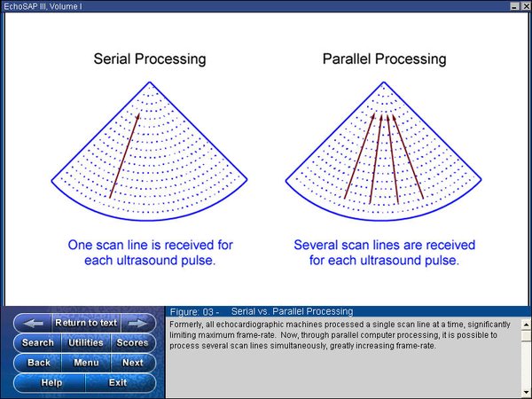Click the 'Serial vs. Parallel Processing' figure title

pyautogui.click(x=291, y=312)
